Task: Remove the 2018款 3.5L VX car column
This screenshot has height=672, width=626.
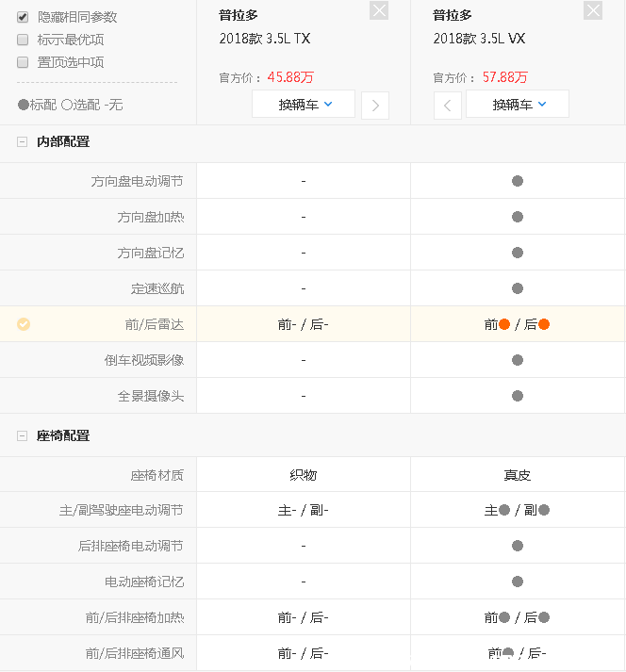Action: click(x=592, y=10)
